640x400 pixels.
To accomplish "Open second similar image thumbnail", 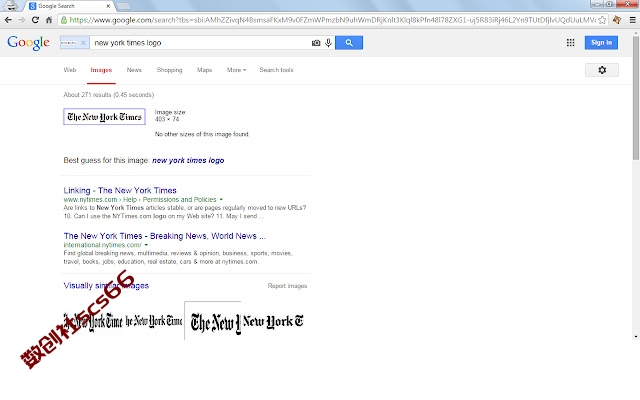I will [153, 321].
